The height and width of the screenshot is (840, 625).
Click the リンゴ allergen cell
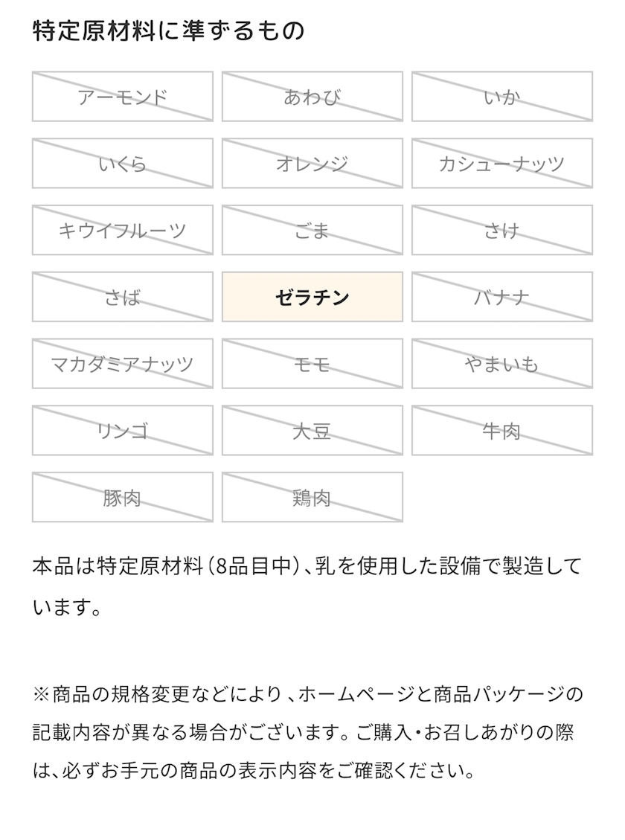tap(122, 431)
